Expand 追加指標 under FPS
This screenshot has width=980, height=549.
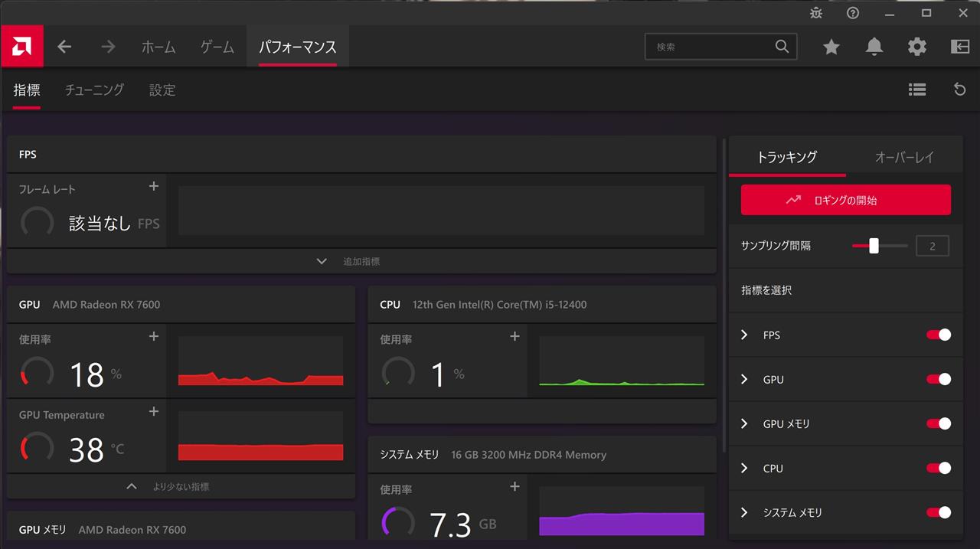click(361, 261)
